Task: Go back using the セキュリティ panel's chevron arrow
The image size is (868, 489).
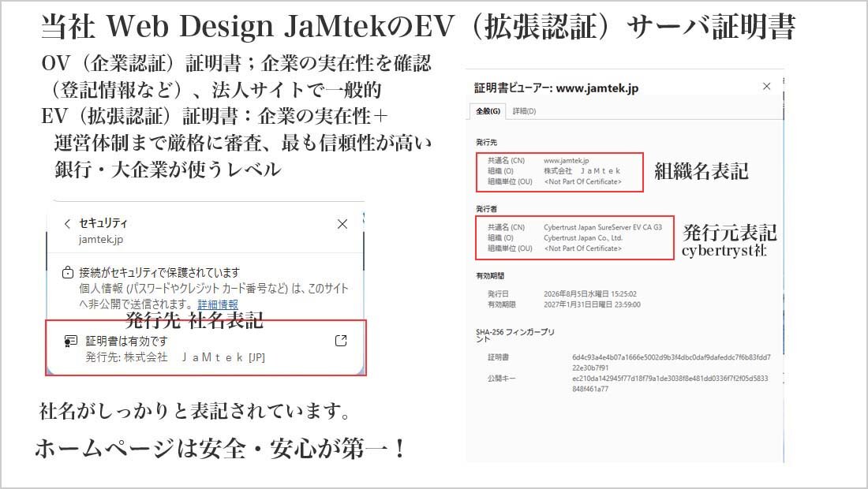Action: (x=67, y=223)
